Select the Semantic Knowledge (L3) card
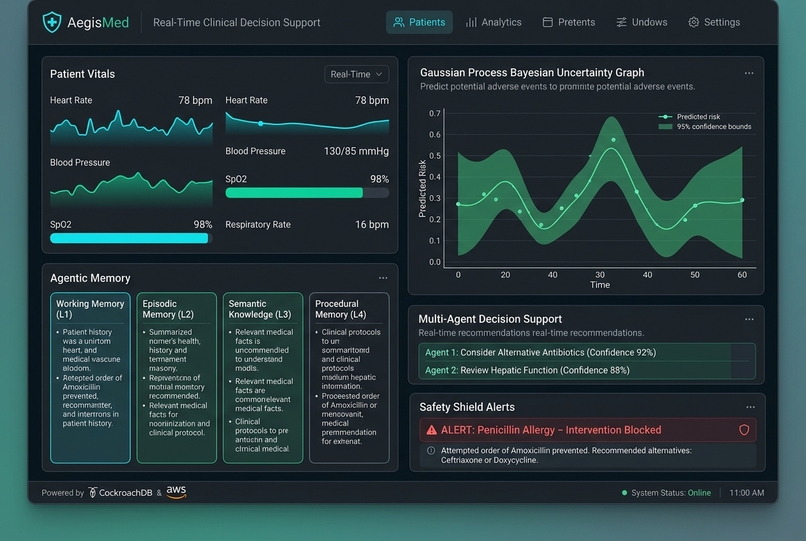This screenshot has width=806, height=541. (x=263, y=378)
